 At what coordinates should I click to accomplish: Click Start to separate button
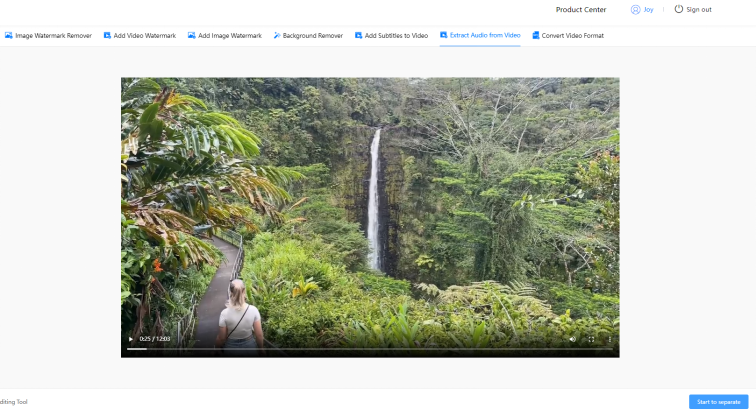pos(718,402)
